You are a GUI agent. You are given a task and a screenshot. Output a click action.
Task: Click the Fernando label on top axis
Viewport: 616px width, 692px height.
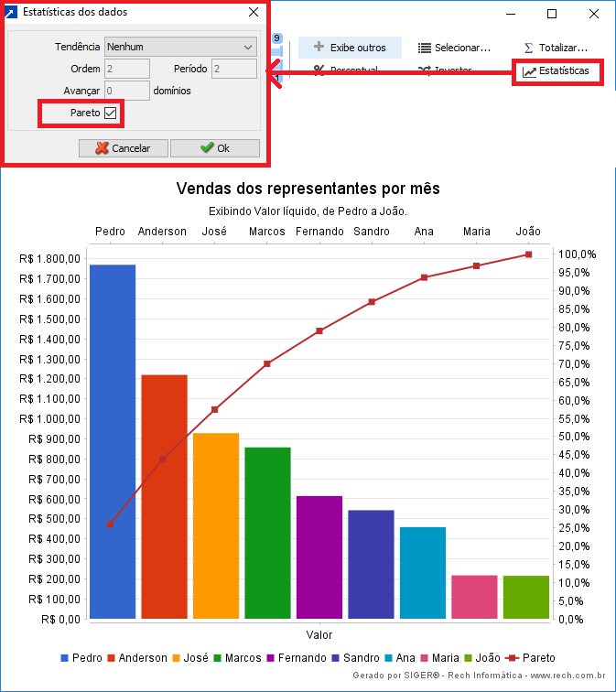click(x=319, y=232)
